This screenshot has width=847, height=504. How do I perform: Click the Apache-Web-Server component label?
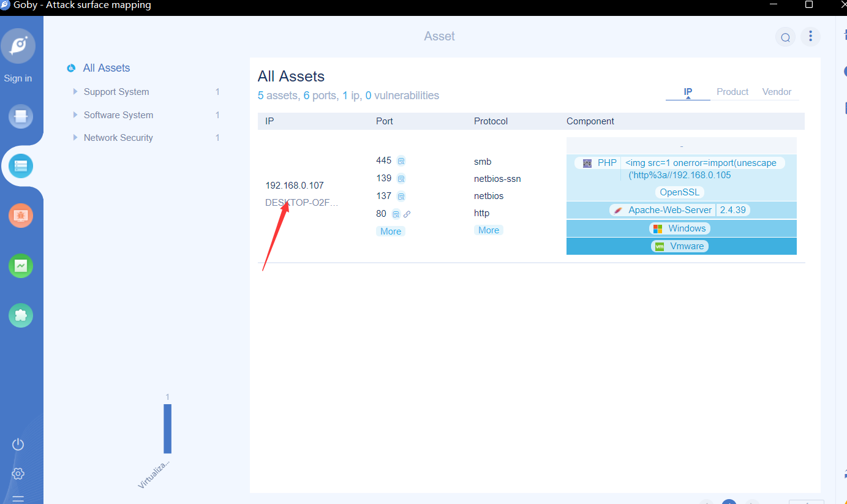670,210
